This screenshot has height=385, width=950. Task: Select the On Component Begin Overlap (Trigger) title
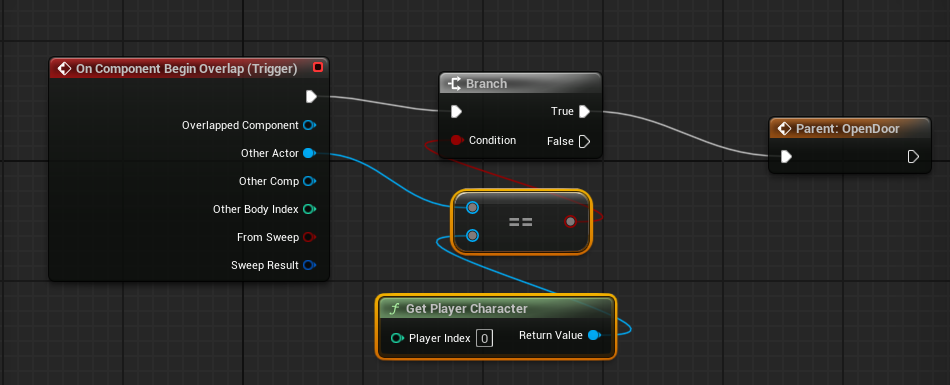(x=187, y=69)
